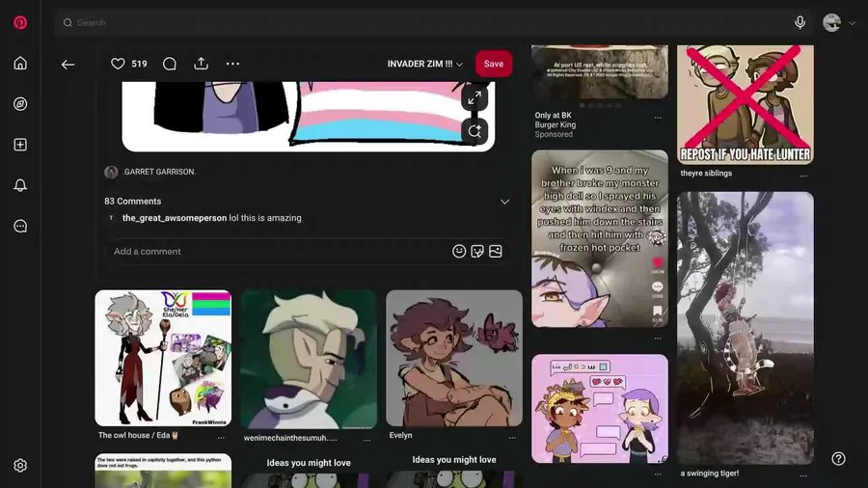This screenshot has width=868, height=488.
Task: Add a sticker to comment
Action: pos(477,251)
